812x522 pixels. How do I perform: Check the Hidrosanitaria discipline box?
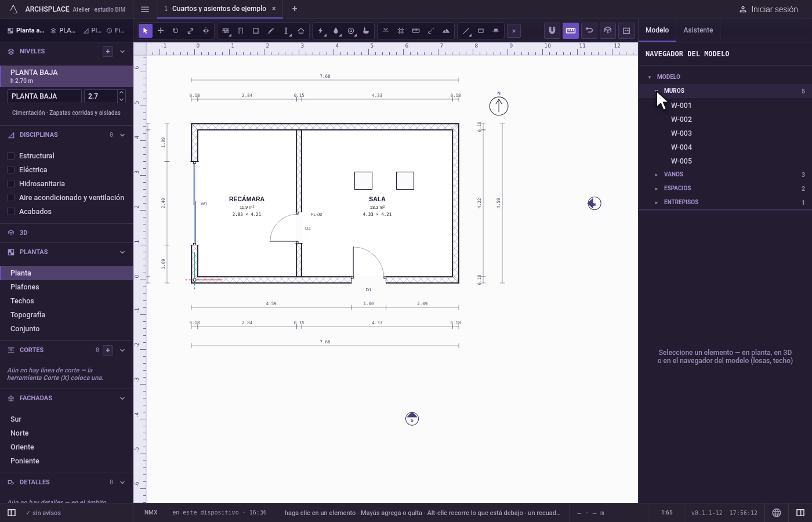pyautogui.click(x=10, y=183)
